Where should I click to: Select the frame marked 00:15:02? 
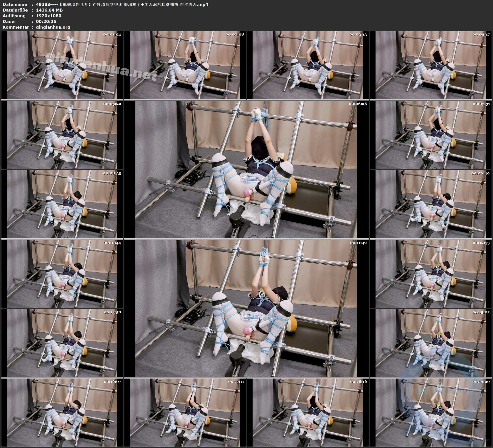[x=431, y=343]
